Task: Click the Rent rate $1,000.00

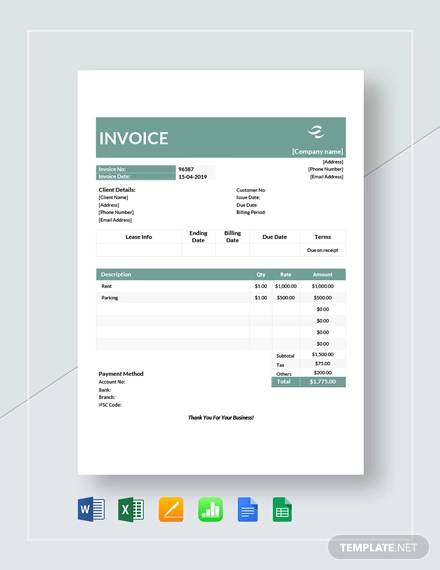Action: [x=286, y=286]
